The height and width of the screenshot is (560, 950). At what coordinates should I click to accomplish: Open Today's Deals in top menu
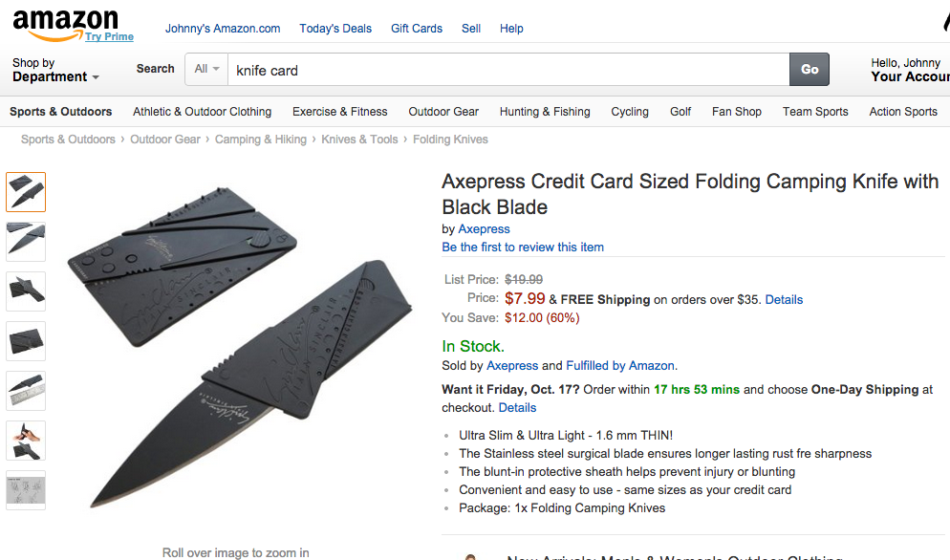coord(335,29)
